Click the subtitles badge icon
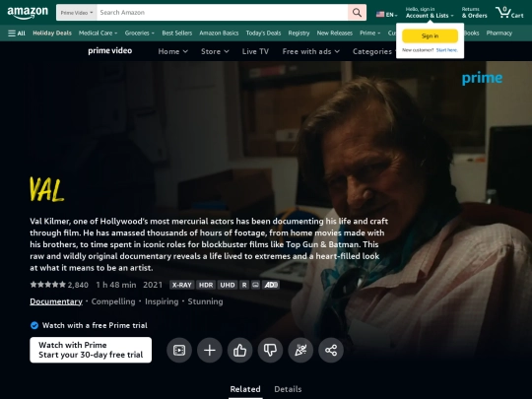 click(255, 285)
